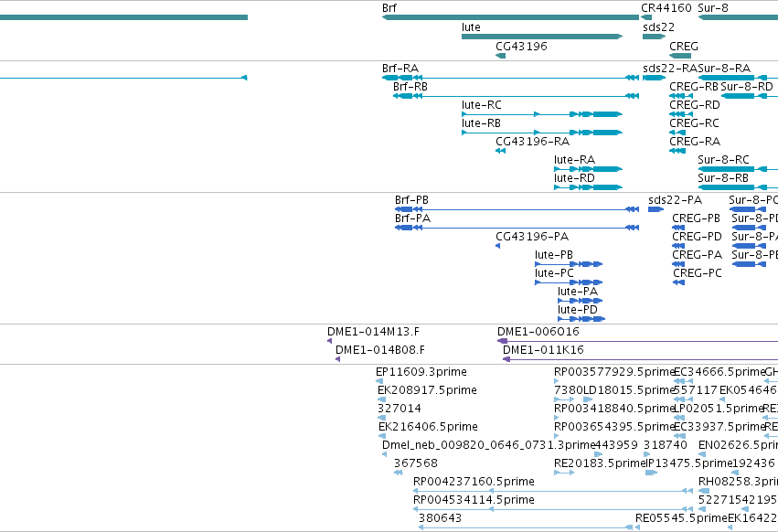Open the 367568 feature label

pyautogui.click(x=416, y=464)
